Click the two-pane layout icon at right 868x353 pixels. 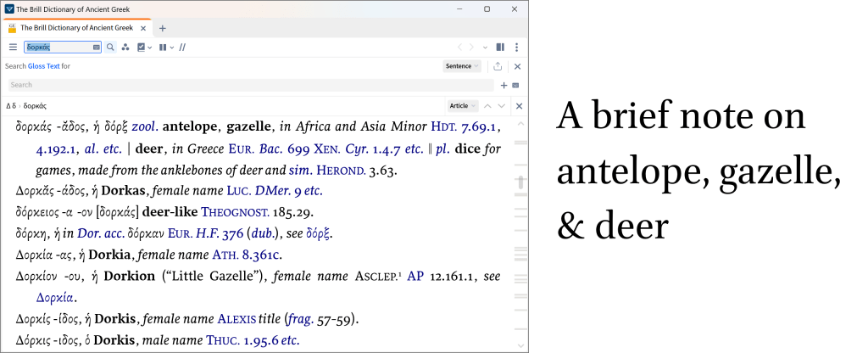(500, 47)
